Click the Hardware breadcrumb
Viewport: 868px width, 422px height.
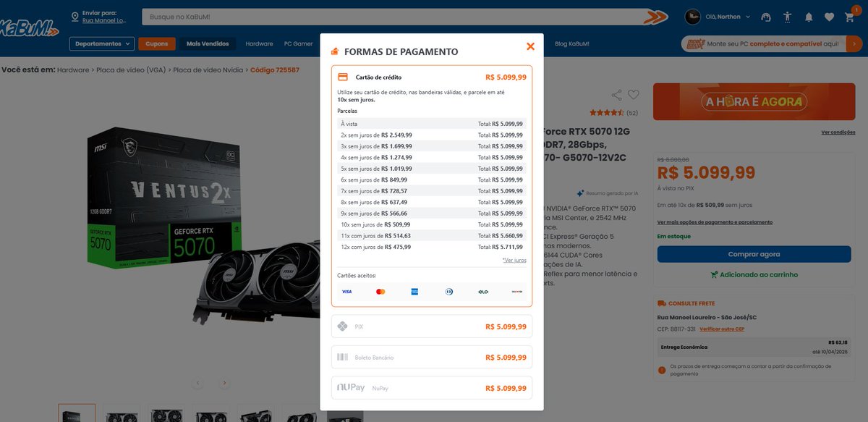point(73,70)
